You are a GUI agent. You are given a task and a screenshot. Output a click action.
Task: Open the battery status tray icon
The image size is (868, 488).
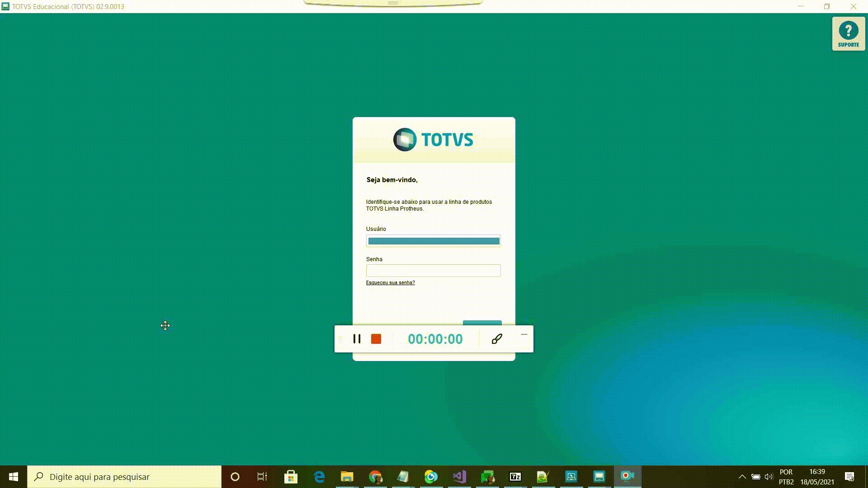755,477
